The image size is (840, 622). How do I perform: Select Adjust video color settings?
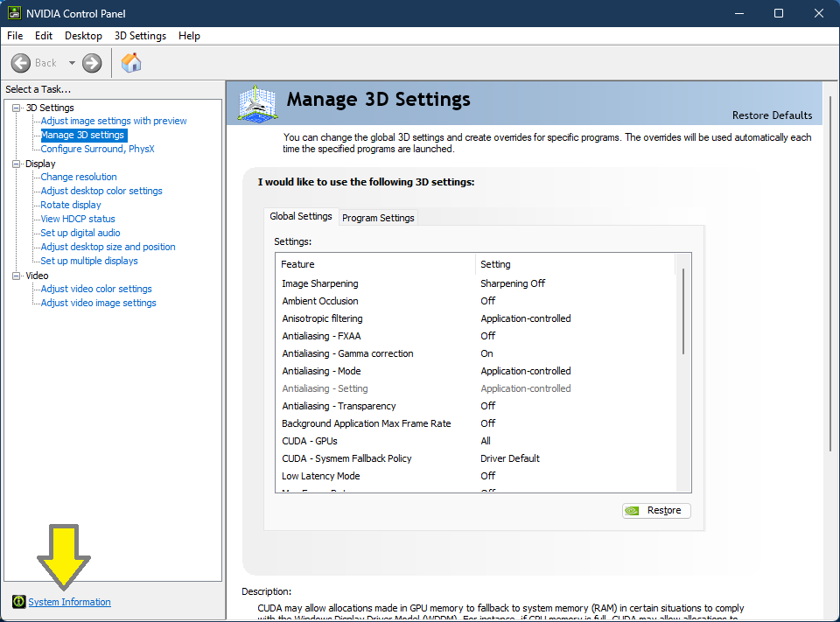click(96, 289)
